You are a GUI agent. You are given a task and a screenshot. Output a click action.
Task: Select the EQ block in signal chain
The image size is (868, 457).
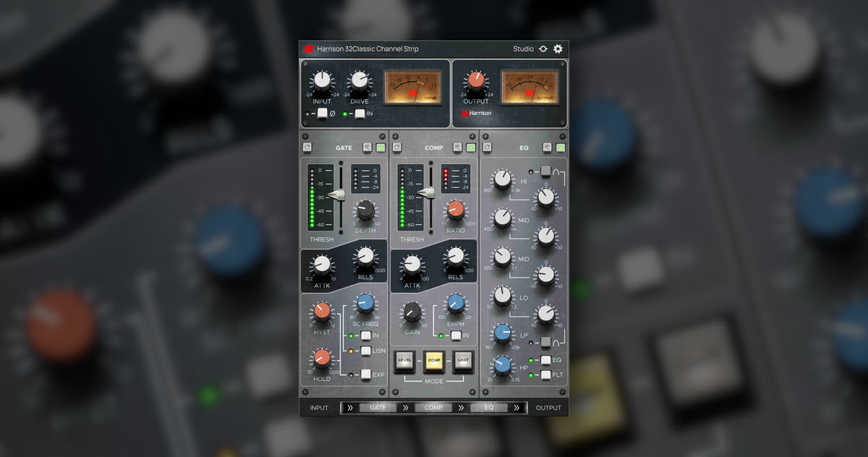coord(489,408)
